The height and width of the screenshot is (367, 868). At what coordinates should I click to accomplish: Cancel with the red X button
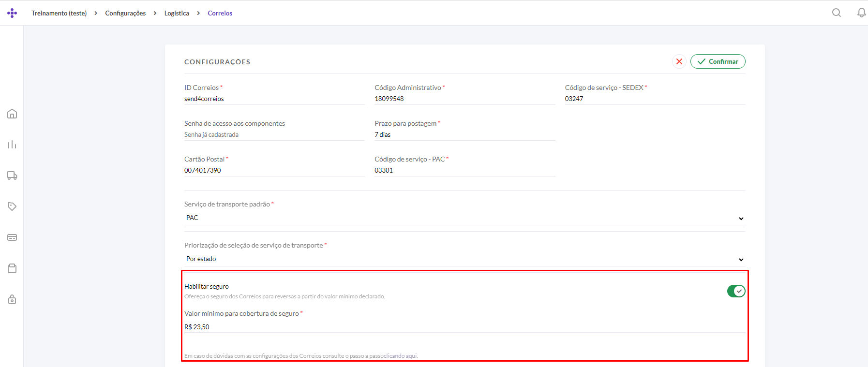679,61
